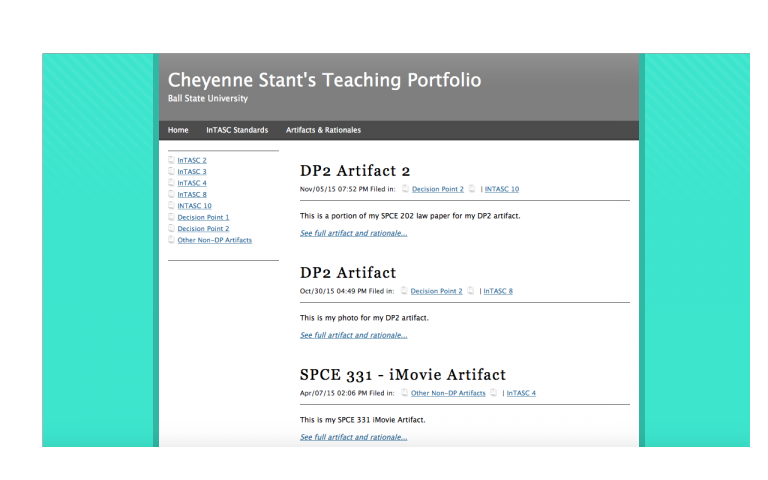The height and width of the screenshot is (480, 768).
Task: See full artifact and rationale for law paper
Action: (x=353, y=233)
